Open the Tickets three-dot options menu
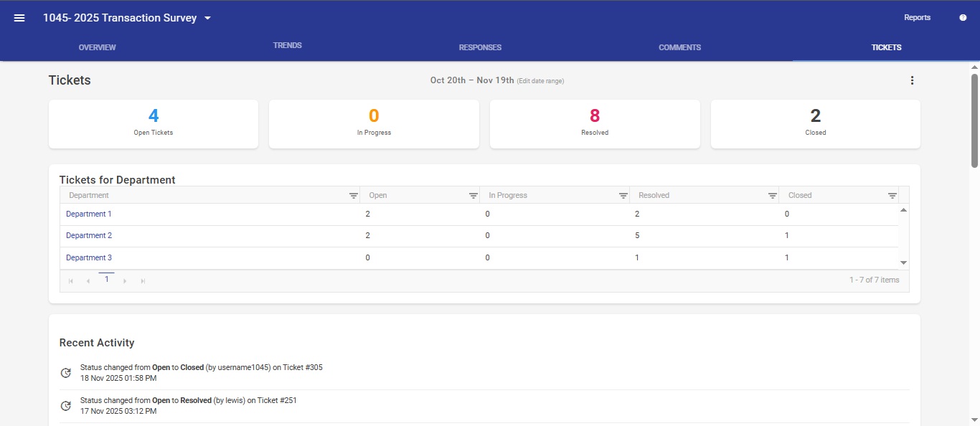 click(x=912, y=80)
